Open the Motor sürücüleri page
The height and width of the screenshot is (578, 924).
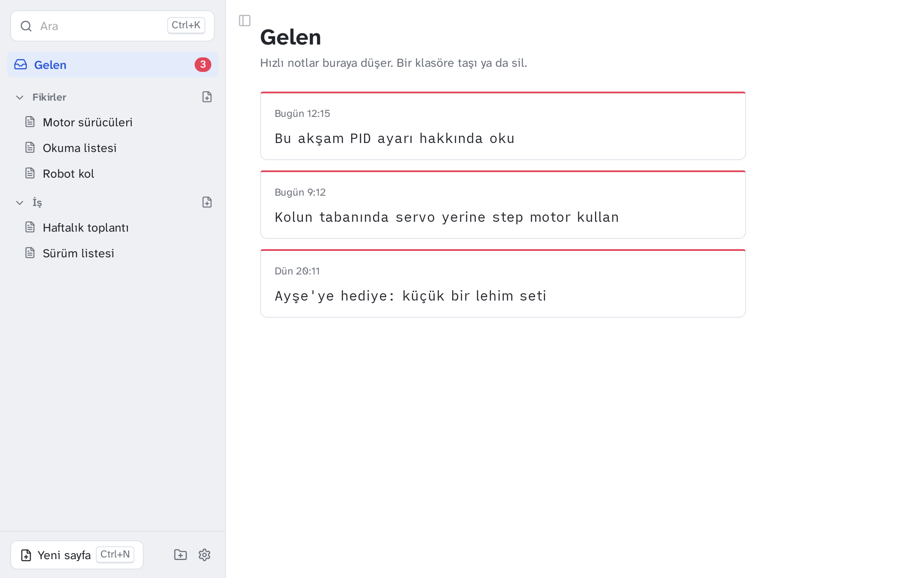tap(113, 122)
